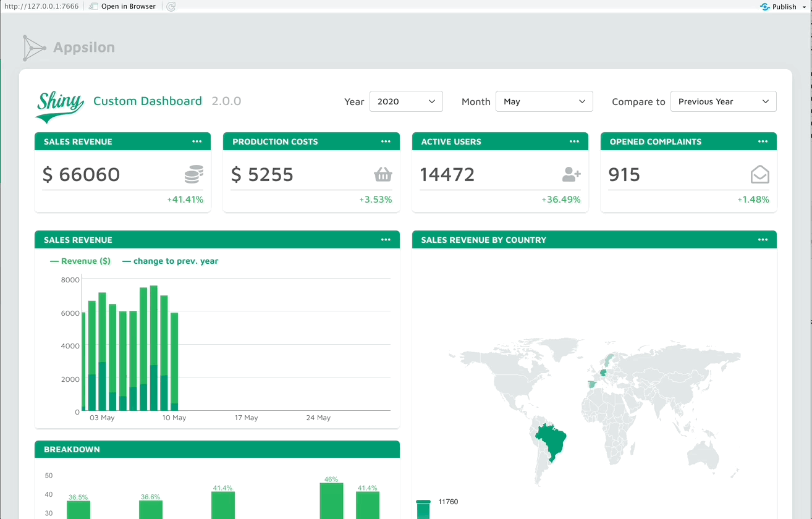
Task: Click the Open in Browser button
Action: [x=122, y=7]
